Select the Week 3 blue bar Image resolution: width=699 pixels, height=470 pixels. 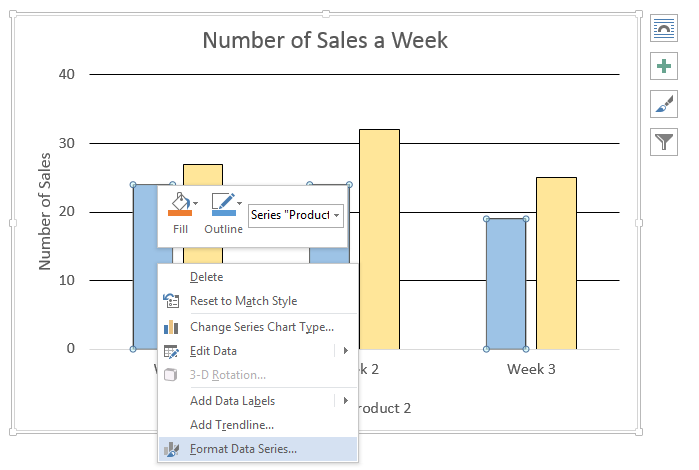coord(506,284)
